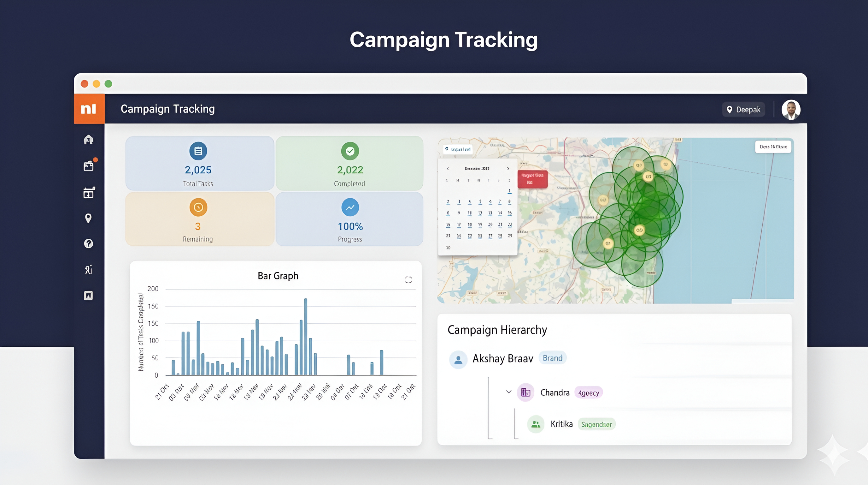
Task: Go to the next month in the calendar
Action: click(x=508, y=168)
